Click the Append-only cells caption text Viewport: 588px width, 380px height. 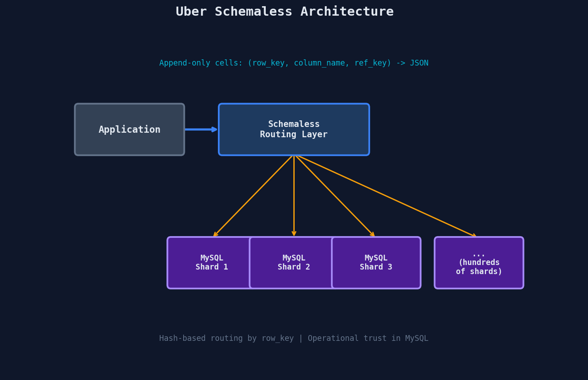(x=294, y=63)
